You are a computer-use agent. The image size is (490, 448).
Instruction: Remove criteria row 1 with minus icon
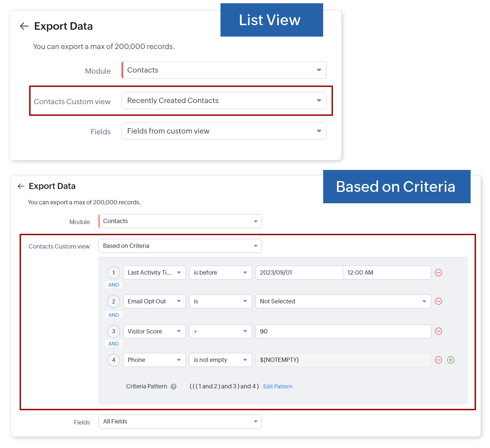438,273
